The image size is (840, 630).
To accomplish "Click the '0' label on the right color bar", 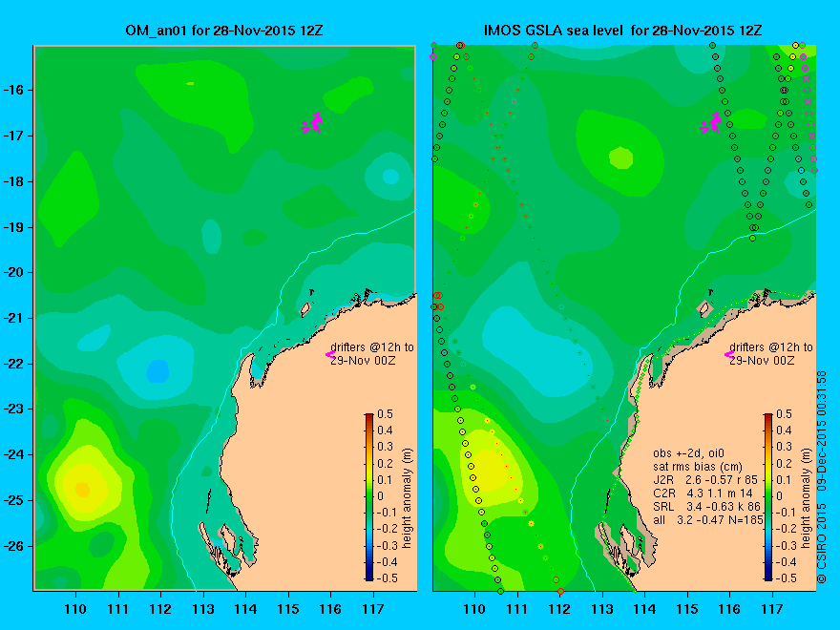I will tap(779, 496).
